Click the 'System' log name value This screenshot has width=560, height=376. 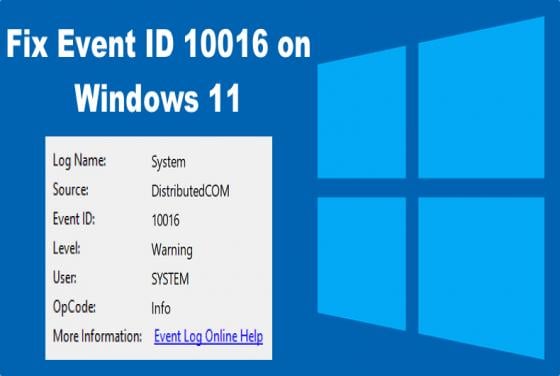coord(168,162)
